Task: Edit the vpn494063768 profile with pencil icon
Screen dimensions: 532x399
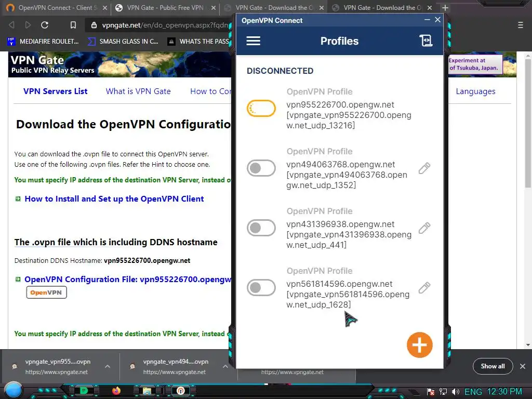Action: coord(424,168)
